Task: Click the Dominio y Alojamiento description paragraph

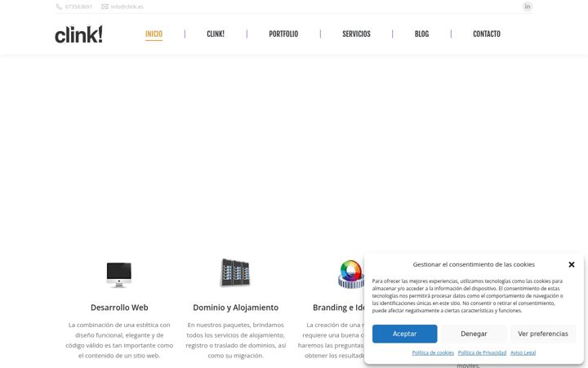Action: (x=235, y=340)
